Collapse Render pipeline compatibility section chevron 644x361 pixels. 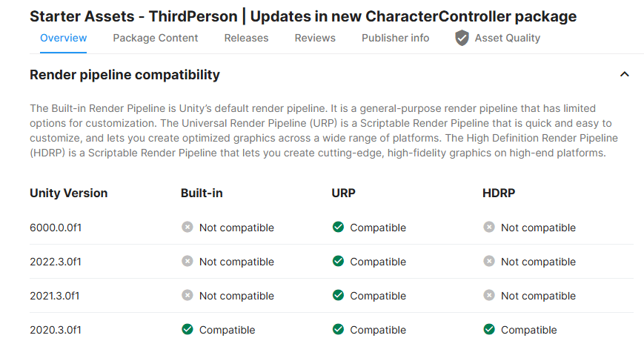click(x=624, y=74)
